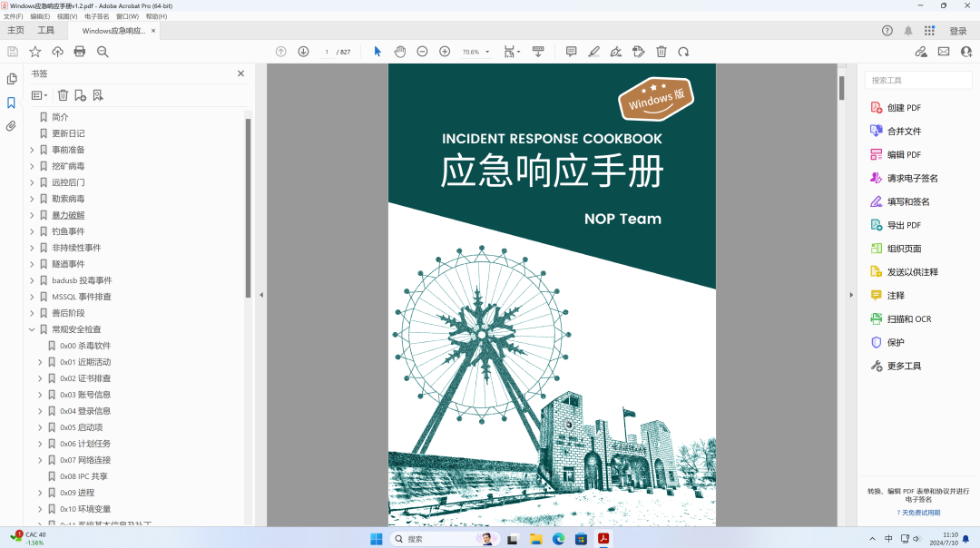Select the Hand tool in the toolbar

pos(400,52)
